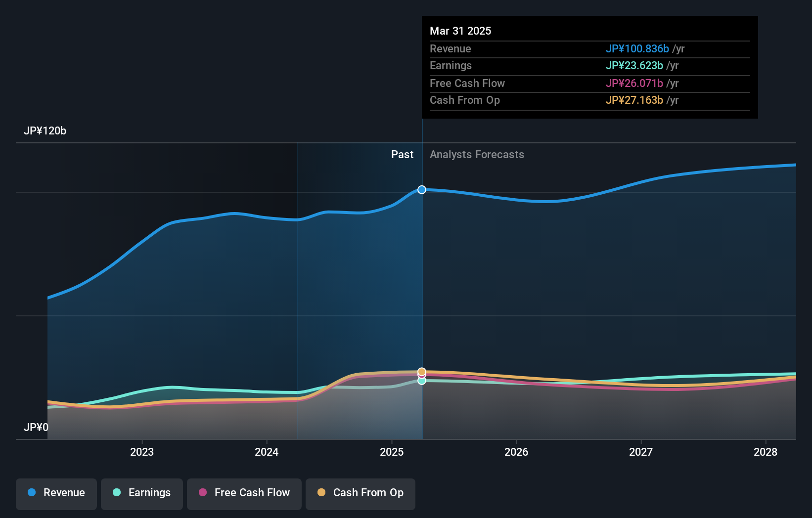Click the JP¥26.071b free cash flow value
The height and width of the screenshot is (518, 812).
coord(634,84)
